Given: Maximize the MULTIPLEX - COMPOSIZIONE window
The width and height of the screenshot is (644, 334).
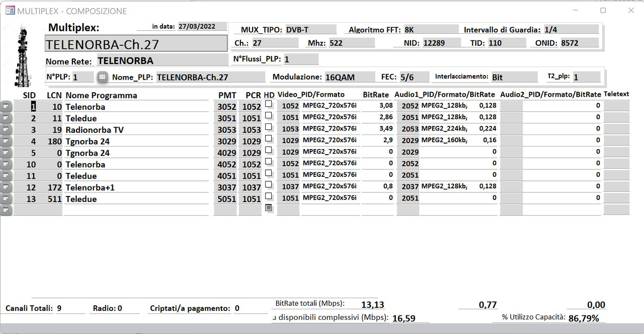Looking at the screenshot, I should click(x=603, y=10).
